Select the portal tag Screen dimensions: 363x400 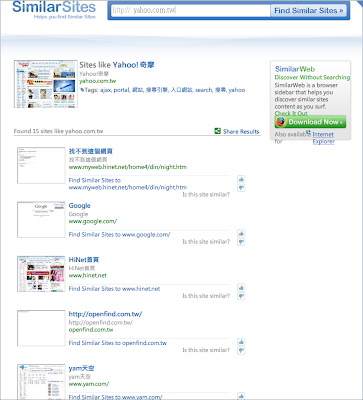pyautogui.click(x=121, y=90)
